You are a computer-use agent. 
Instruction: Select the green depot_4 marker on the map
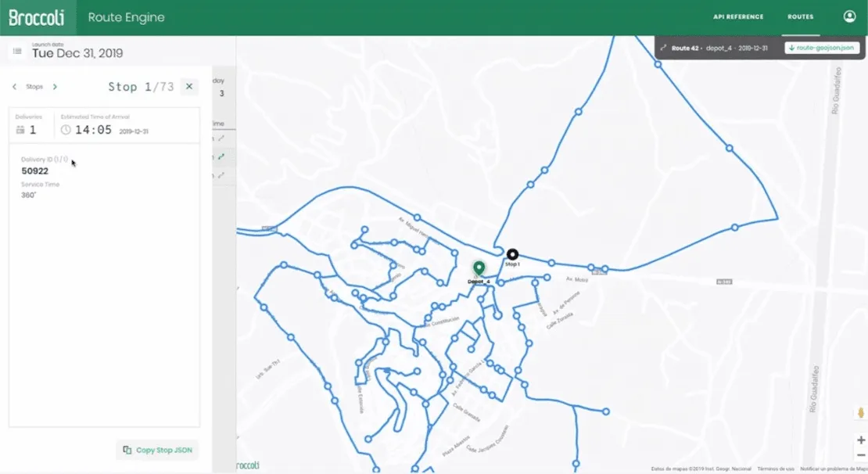479,268
